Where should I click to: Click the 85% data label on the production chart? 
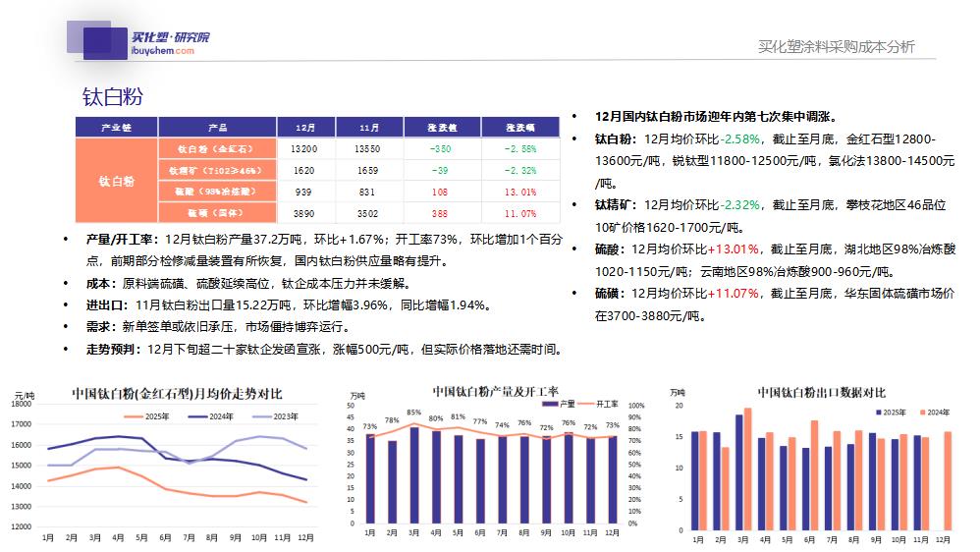click(x=414, y=414)
